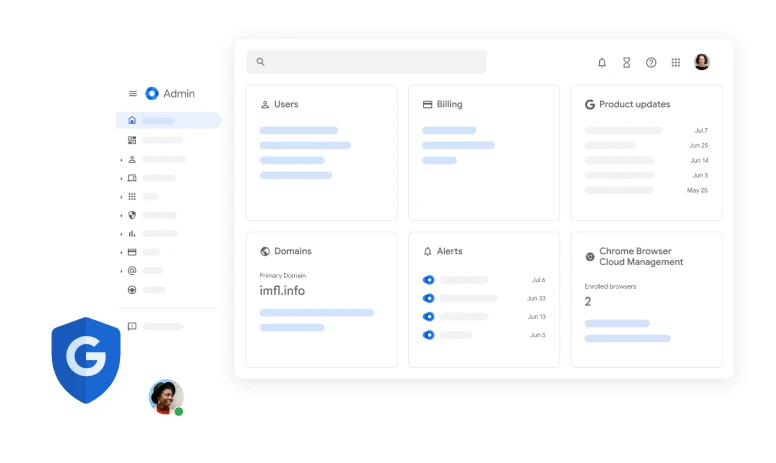Click the Chrome logo icon
Image resolution: width=776 pixels, height=463 pixels.
tap(589, 257)
